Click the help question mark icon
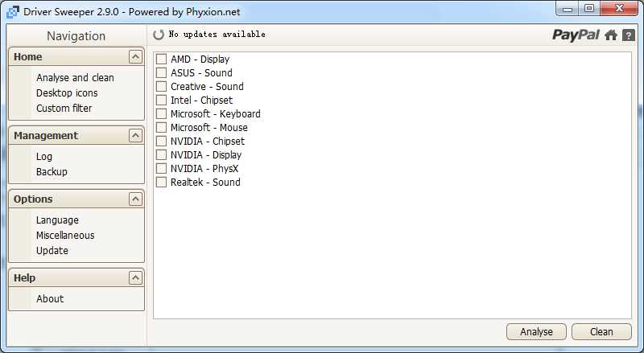 [629, 35]
